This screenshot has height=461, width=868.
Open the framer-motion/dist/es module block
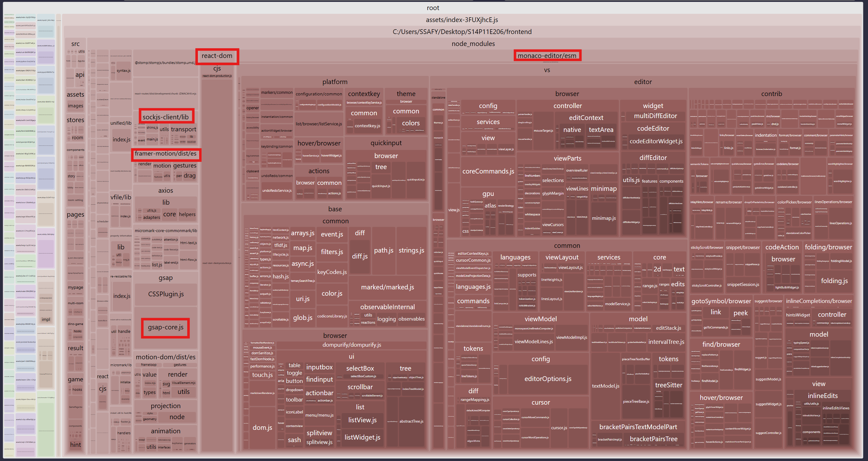pos(165,154)
